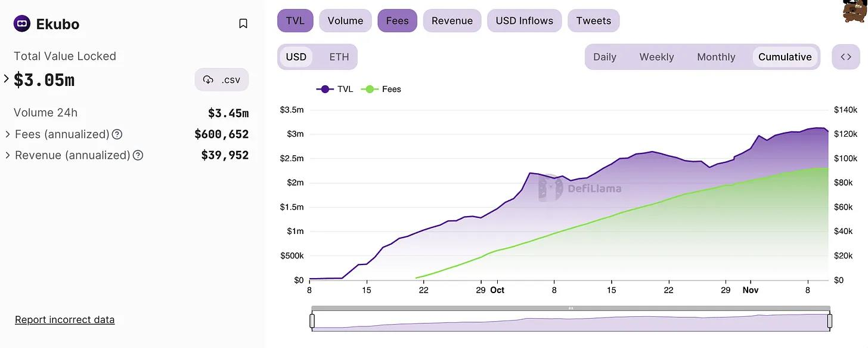The image size is (868, 348).
Task: Open the embed code icon button
Action: (846, 57)
